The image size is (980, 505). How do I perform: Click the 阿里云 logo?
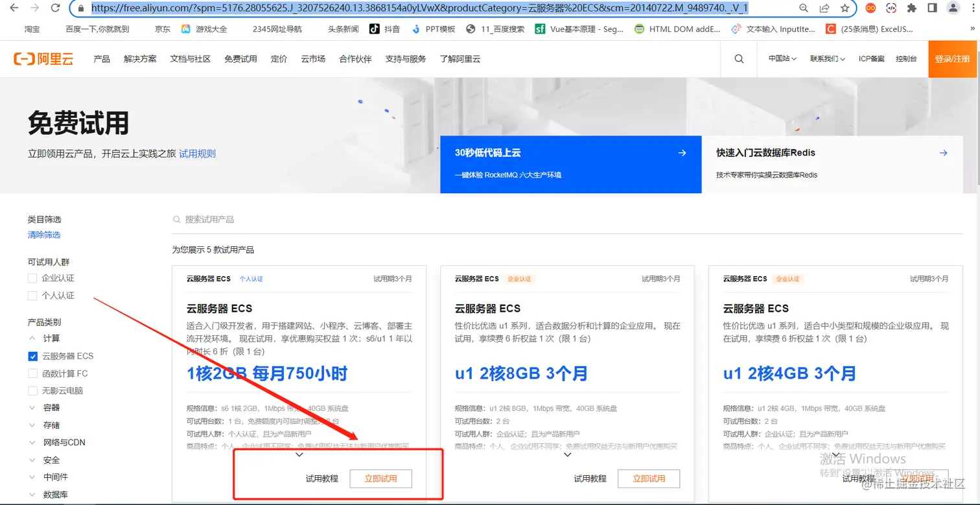pos(43,59)
